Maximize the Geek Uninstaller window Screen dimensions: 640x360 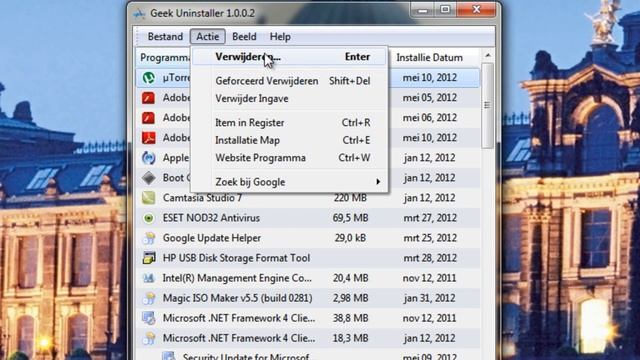pyautogui.click(x=445, y=10)
